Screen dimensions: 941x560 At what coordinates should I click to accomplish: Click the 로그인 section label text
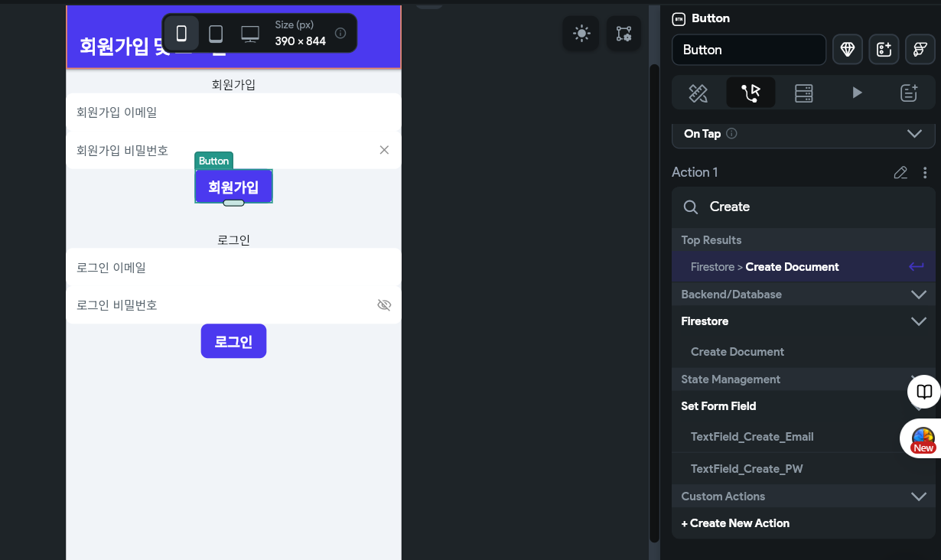(x=233, y=239)
